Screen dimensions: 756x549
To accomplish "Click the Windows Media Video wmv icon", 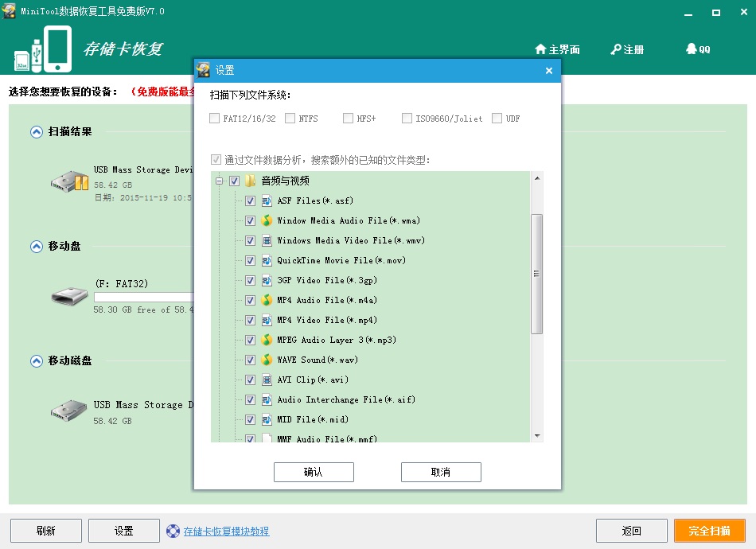I will (x=267, y=240).
